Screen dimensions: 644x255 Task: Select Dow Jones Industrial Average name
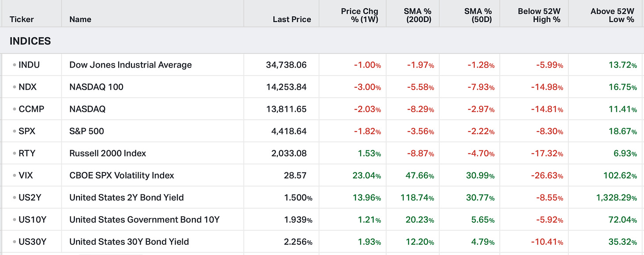tap(130, 65)
